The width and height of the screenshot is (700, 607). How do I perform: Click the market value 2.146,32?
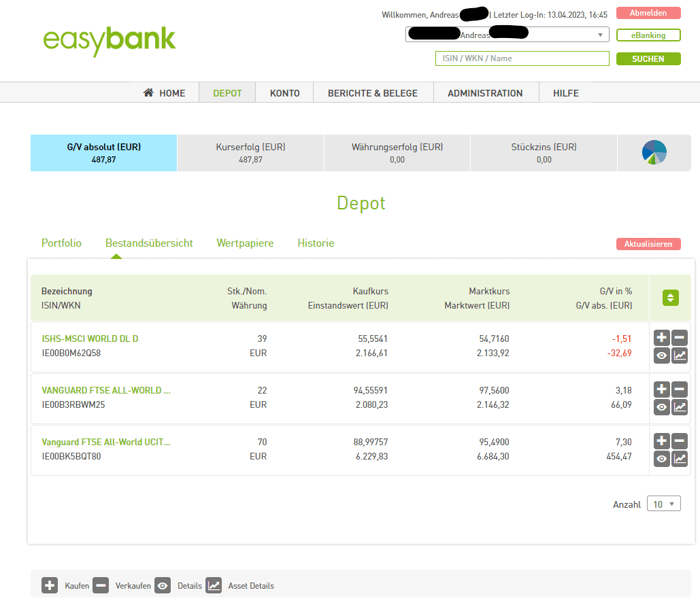(x=493, y=404)
